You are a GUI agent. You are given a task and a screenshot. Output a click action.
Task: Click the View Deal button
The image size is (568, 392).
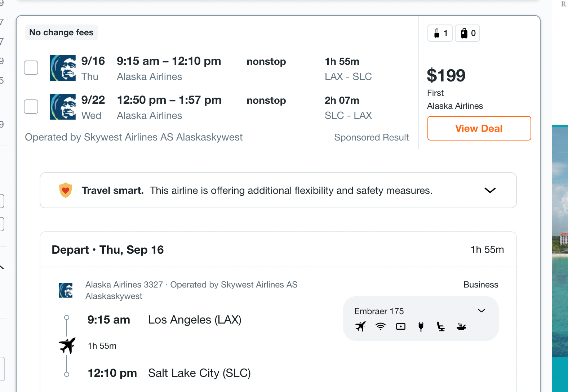[x=479, y=128]
